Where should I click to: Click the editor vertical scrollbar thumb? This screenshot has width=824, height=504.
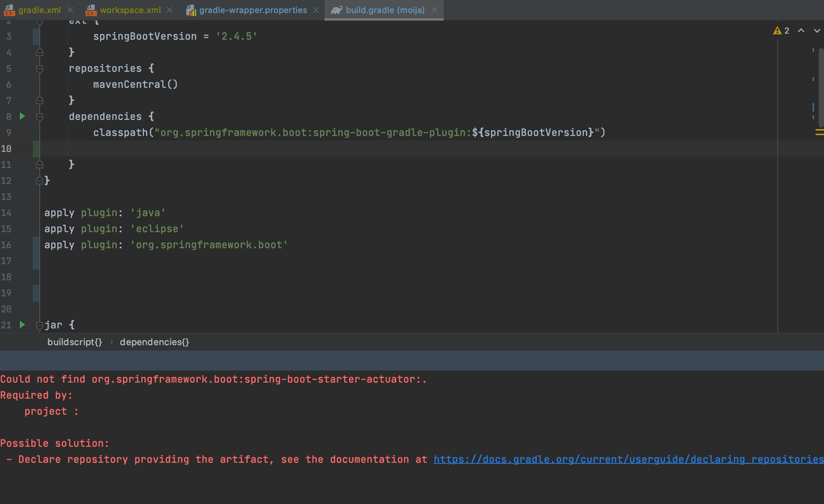point(821,88)
